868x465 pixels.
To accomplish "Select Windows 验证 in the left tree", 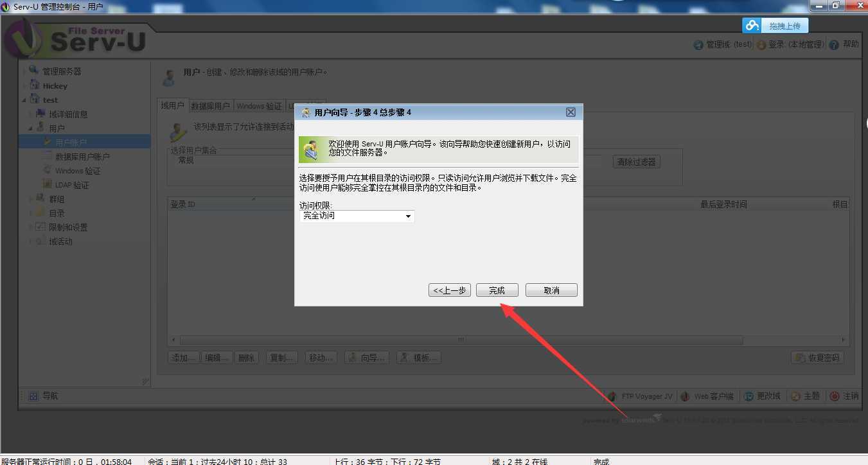I will click(78, 171).
